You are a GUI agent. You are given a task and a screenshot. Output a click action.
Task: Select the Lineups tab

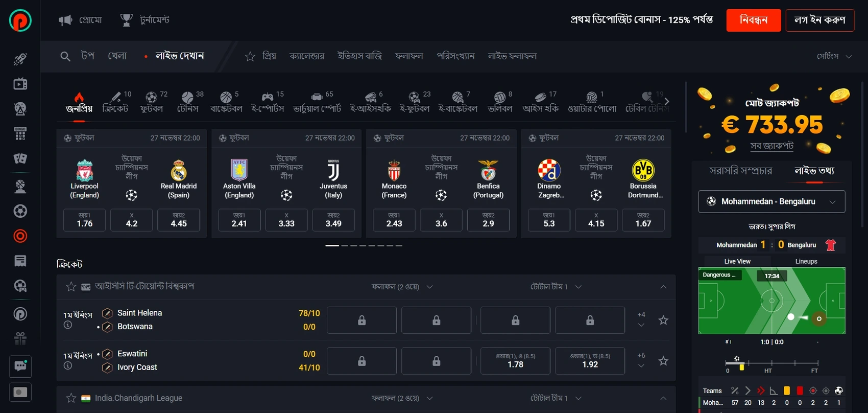[806, 261]
